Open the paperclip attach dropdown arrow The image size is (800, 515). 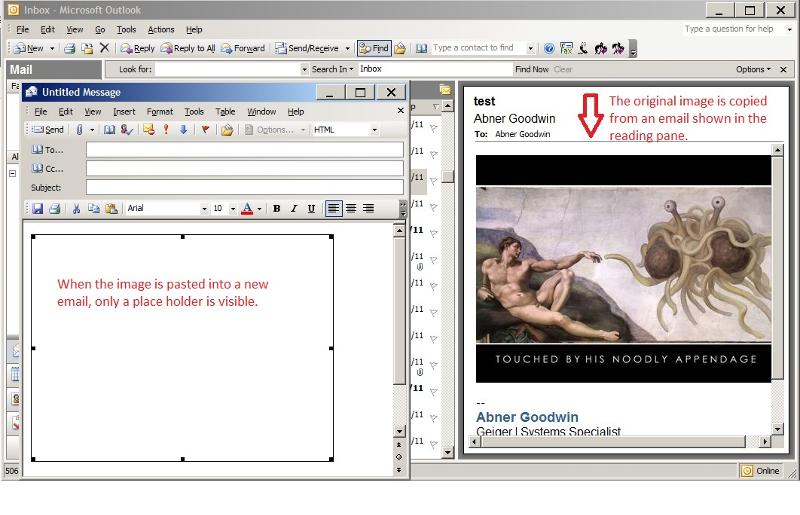pos(92,130)
